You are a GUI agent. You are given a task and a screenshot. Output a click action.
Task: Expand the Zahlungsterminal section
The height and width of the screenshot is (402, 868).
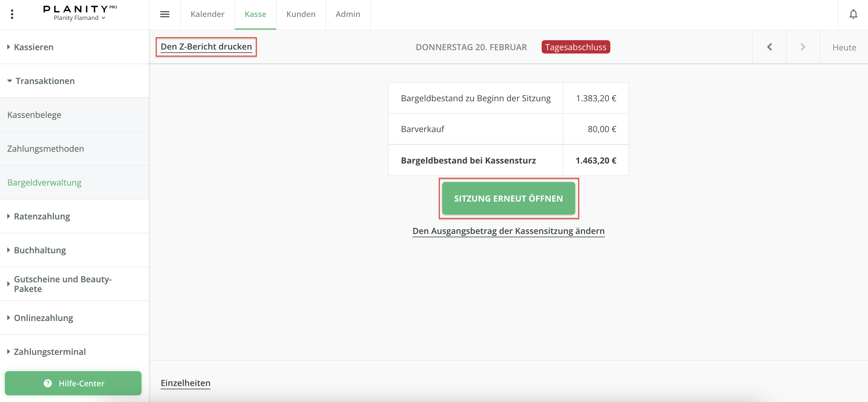50,352
